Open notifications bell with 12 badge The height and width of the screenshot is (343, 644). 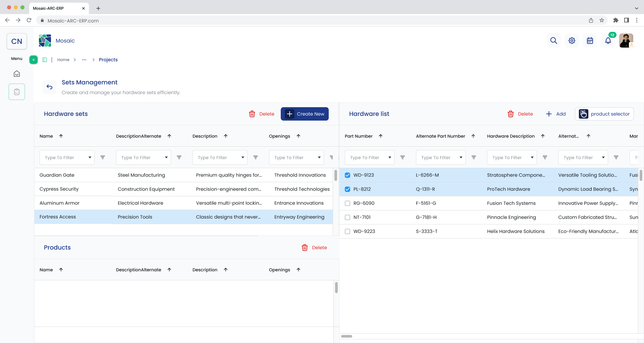[x=608, y=41]
